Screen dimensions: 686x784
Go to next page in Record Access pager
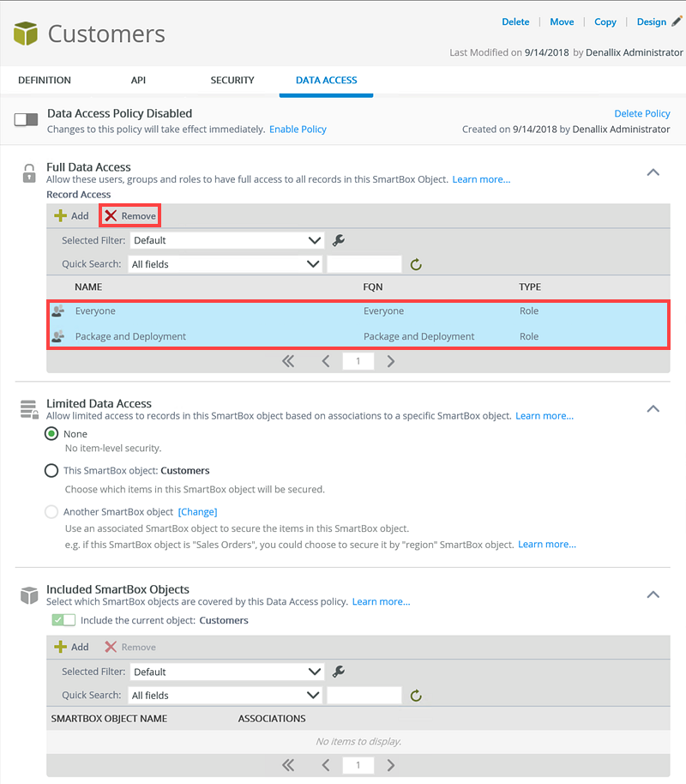point(391,361)
